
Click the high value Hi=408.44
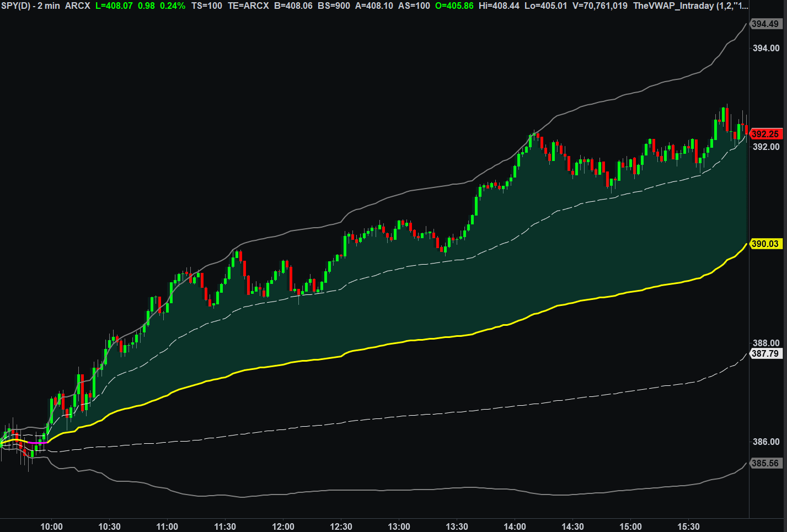click(499, 6)
